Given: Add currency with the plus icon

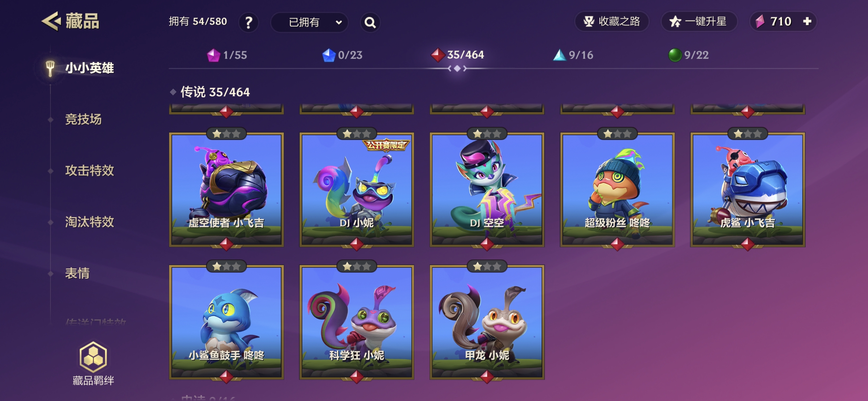Looking at the screenshot, I should click(x=807, y=22).
